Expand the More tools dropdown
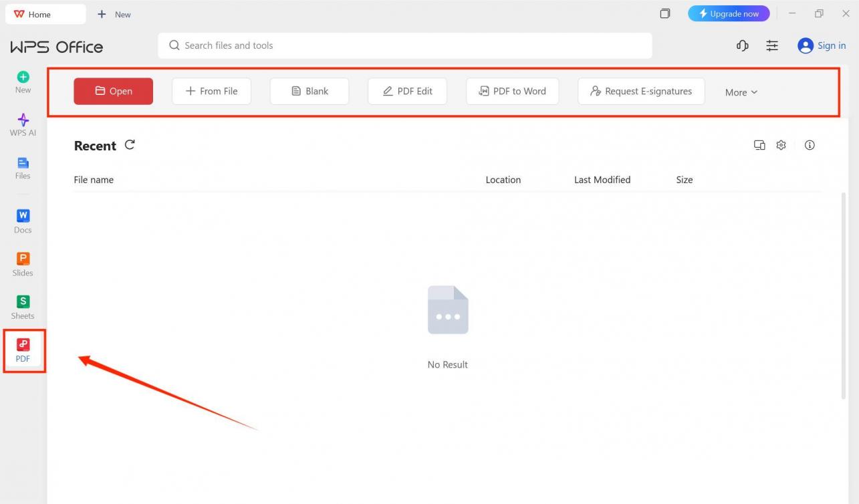Screen dimensions: 859x504 tap(741, 92)
